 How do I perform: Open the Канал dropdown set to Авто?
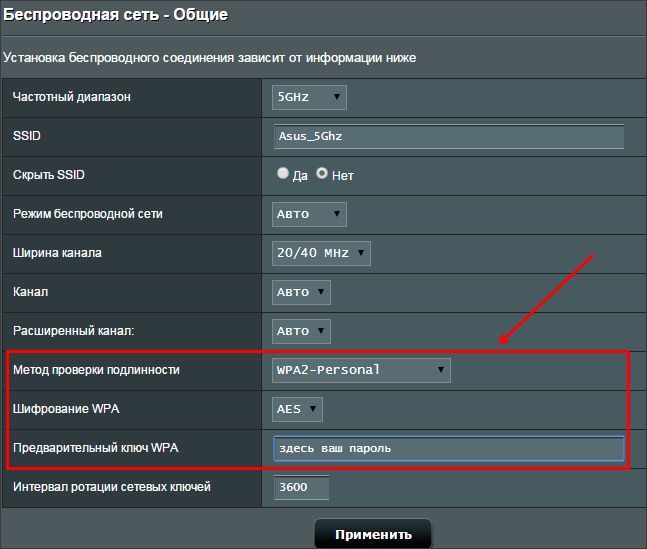[x=301, y=292]
